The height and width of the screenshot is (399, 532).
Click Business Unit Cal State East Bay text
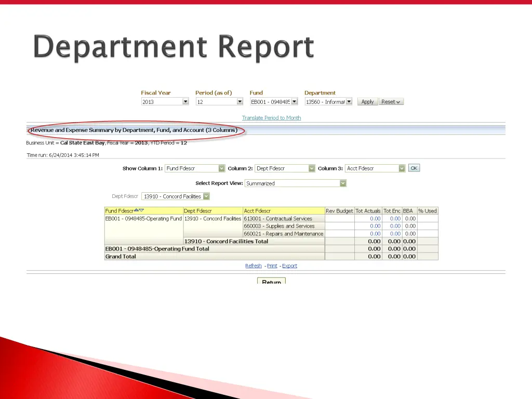point(65,143)
